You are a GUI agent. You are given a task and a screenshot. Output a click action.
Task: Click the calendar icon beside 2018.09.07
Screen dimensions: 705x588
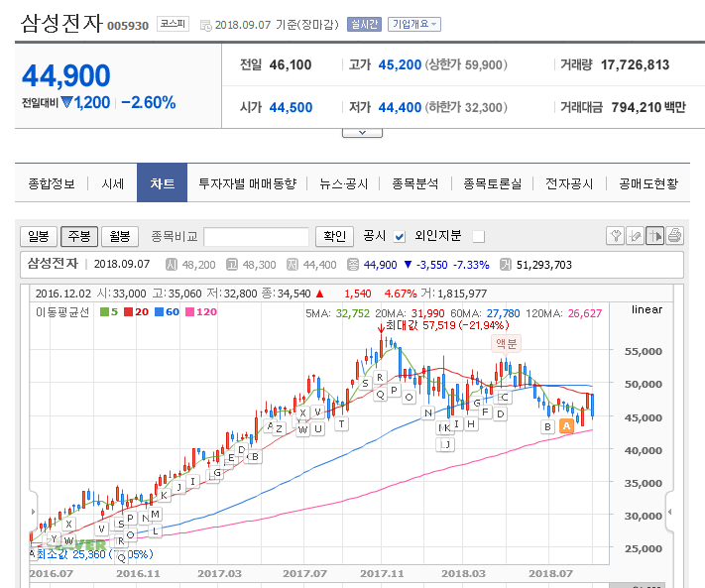coord(206,26)
